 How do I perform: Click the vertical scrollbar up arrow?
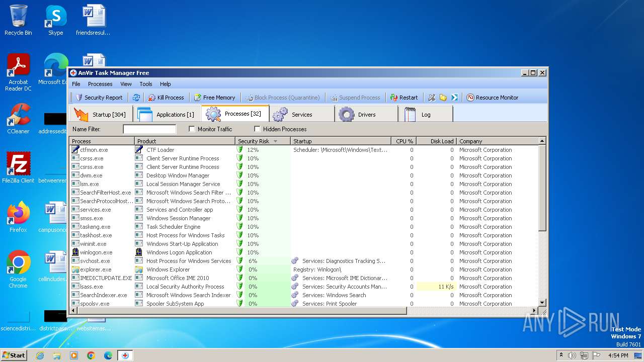point(542,141)
